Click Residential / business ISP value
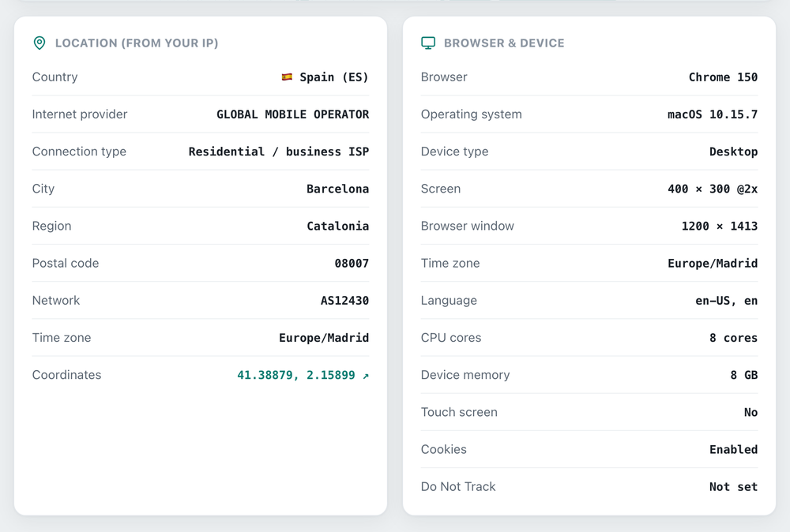Viewport: 790px width, 532px height. [279, 152]
